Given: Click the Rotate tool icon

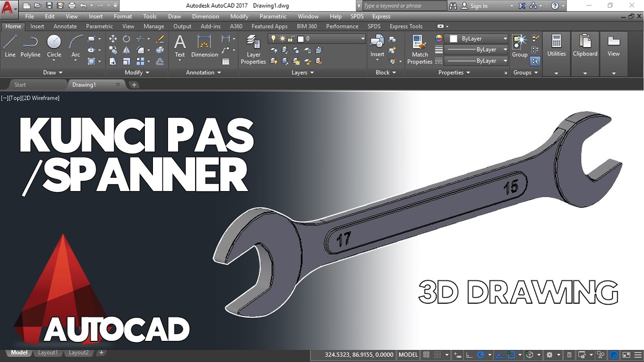Looking at the screenshot, I should (126, 39).
